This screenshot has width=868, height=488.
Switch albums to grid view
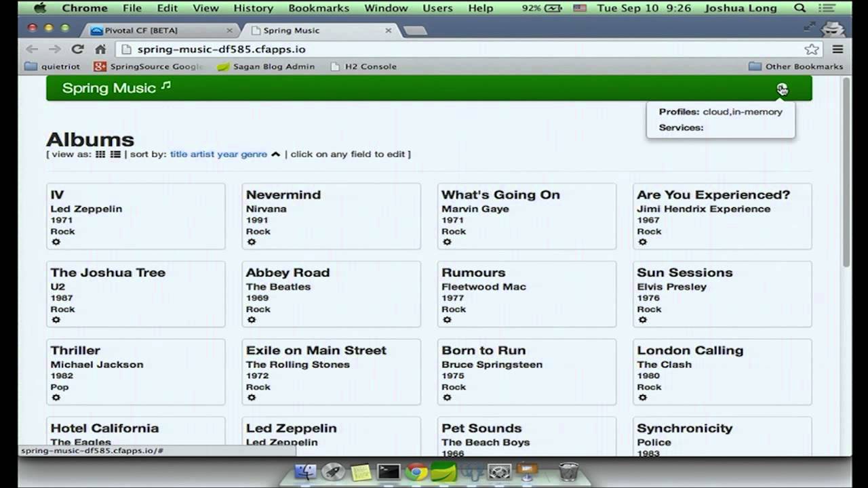100,155
